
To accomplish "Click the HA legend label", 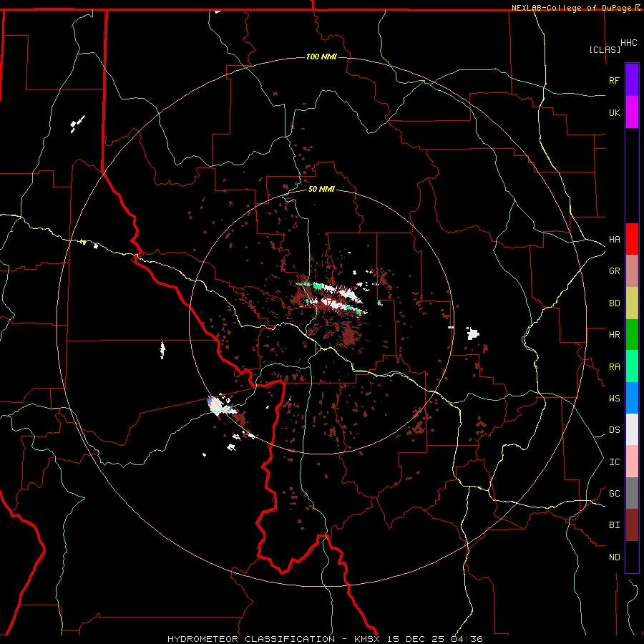I will point(614,240).
